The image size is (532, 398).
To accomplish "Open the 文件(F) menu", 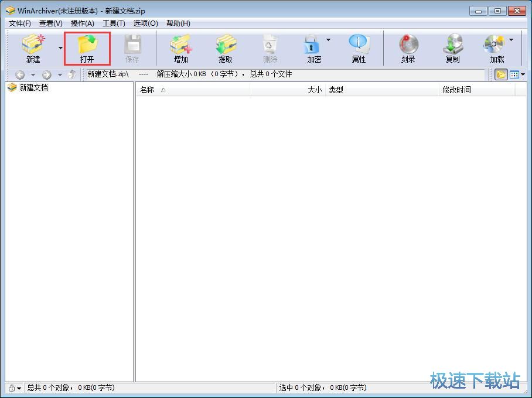I will (20, 23).
